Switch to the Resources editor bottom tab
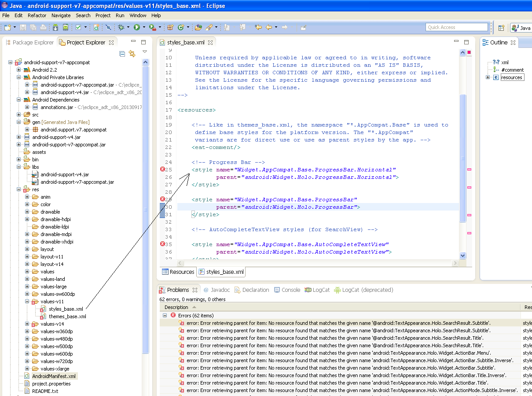Screen dimensions: 532x396 point(178,272)
